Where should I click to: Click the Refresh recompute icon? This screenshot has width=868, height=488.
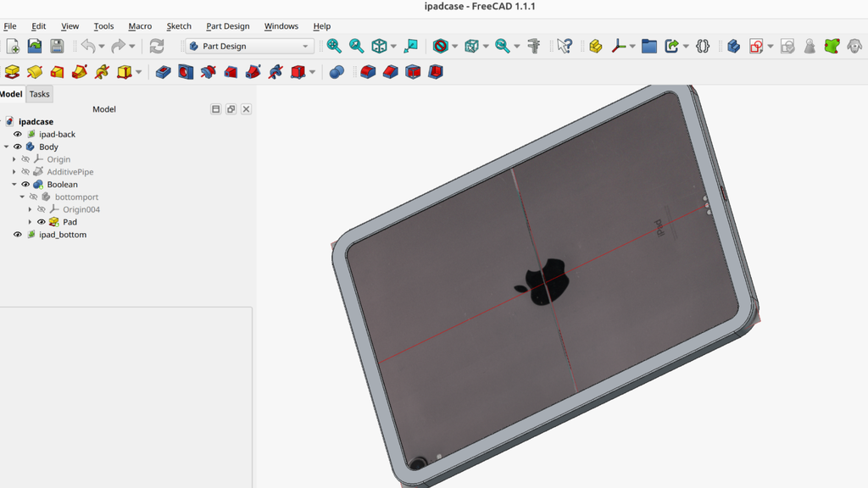pyautogui.click(x=157, y=46)
